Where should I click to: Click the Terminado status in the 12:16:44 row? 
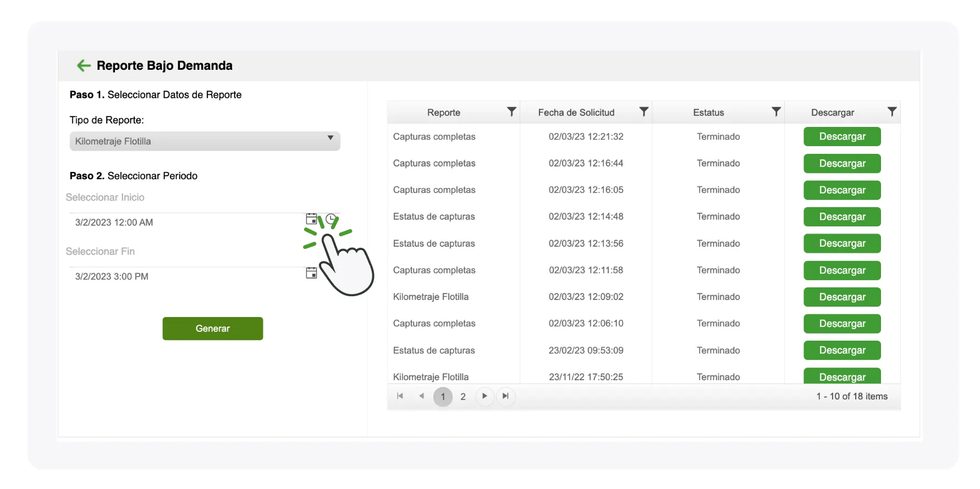718,163
